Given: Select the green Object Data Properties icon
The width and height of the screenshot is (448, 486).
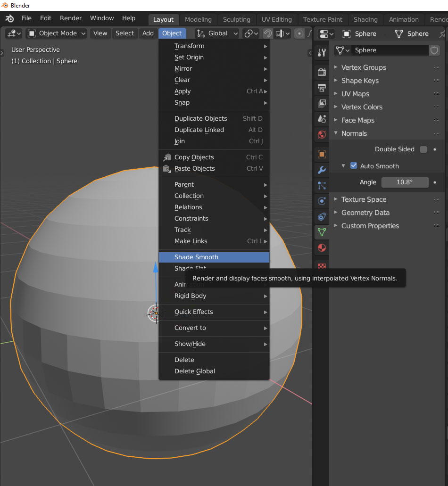Looking at the screenshot, I should [321, 231].
